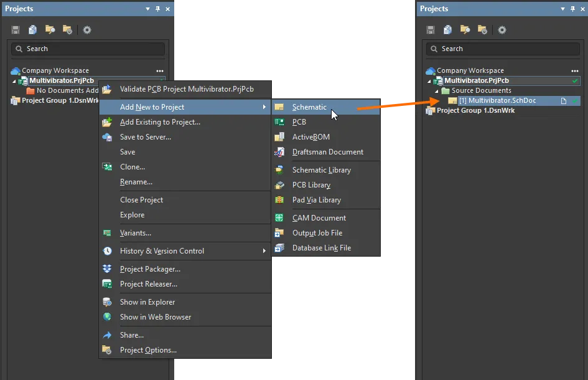
Task: Click Schematic document icon in submenu
Action: point(279,107)
